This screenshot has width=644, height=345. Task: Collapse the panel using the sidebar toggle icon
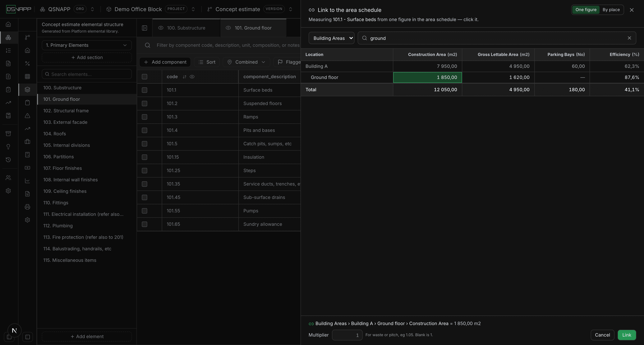click(145, 28)
